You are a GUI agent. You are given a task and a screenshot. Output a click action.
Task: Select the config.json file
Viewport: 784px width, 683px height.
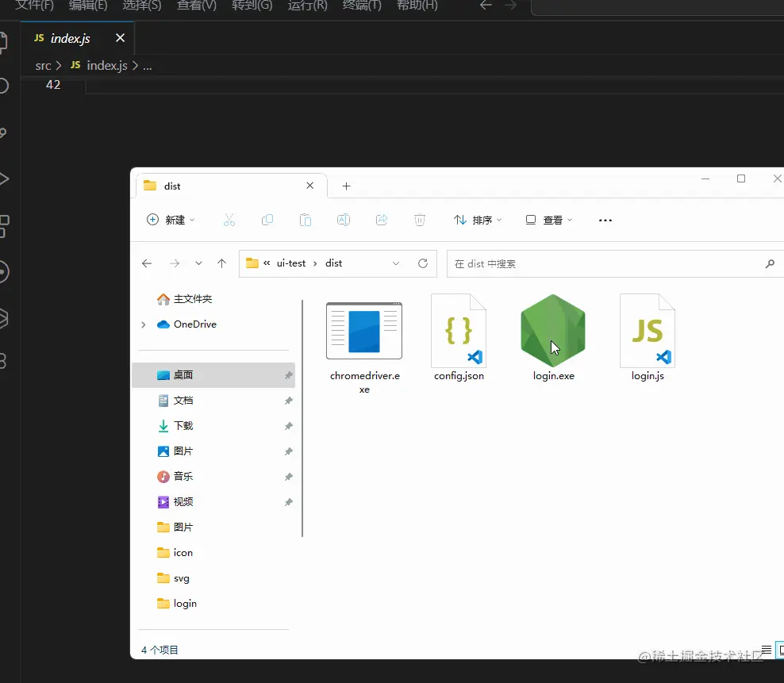click(459, 338)
